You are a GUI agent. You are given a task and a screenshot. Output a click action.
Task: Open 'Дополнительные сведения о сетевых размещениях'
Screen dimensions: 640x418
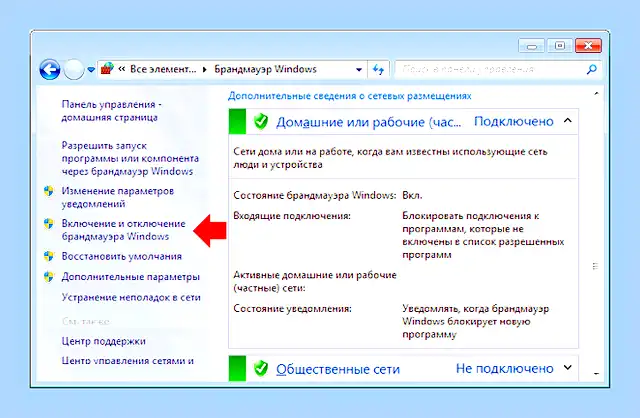pyautogui.click(x=349, y=96)
